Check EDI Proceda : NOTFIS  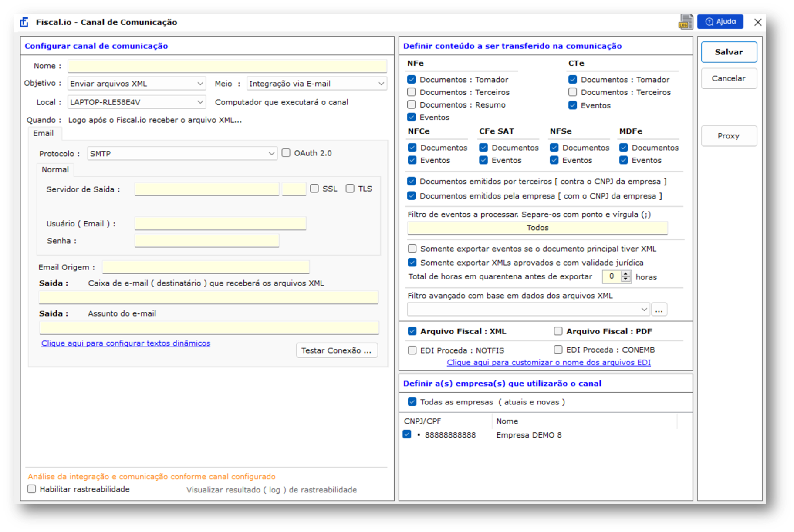(412, 350)
